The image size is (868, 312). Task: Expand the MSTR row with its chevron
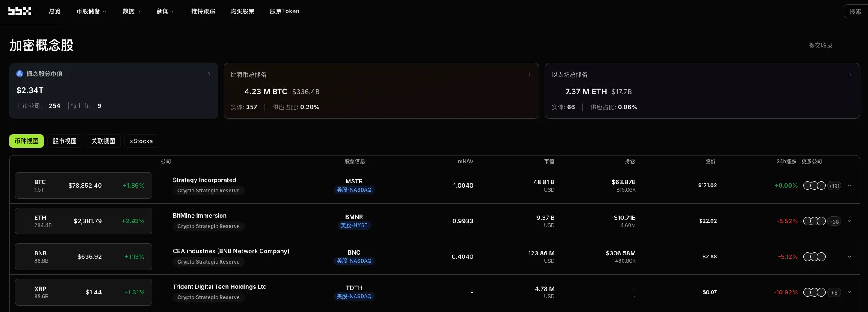[850, 185]
